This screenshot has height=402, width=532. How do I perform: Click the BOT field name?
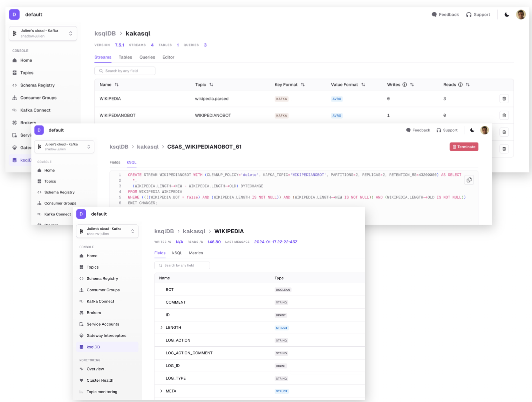coord(170,290)
